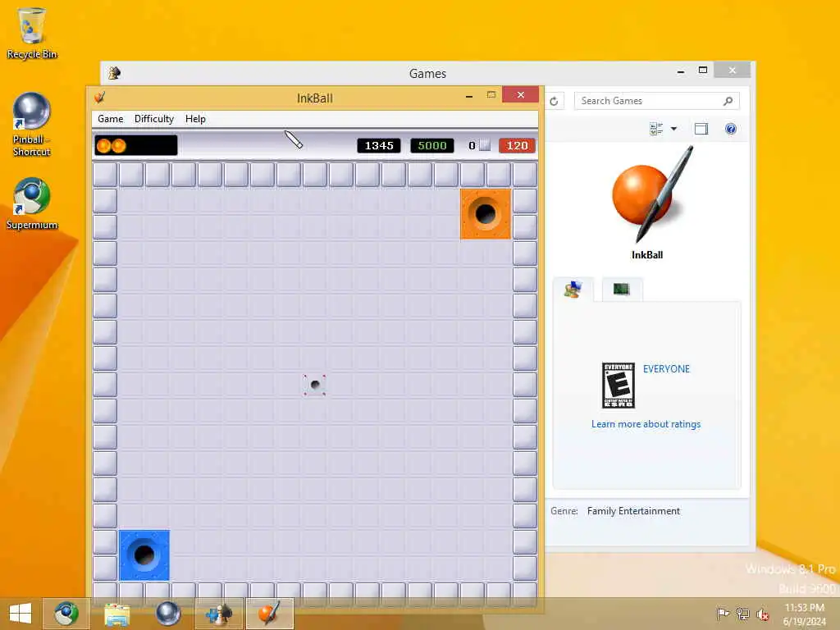Viewport: 840px width, 630px height.
Task: Open the taskbar clock showing 11:53 PM
Action: click(x=805, y=614)
